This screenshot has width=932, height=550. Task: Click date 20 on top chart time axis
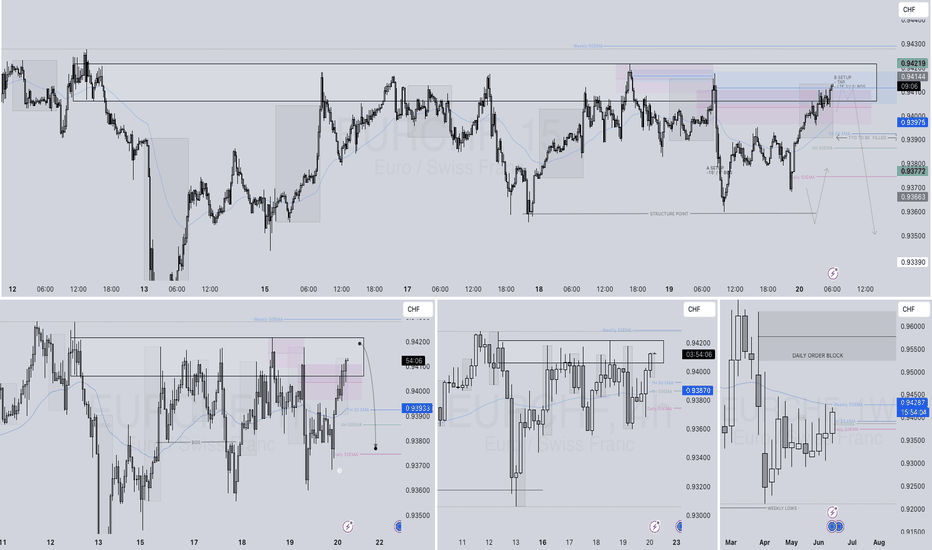[799, 289]
